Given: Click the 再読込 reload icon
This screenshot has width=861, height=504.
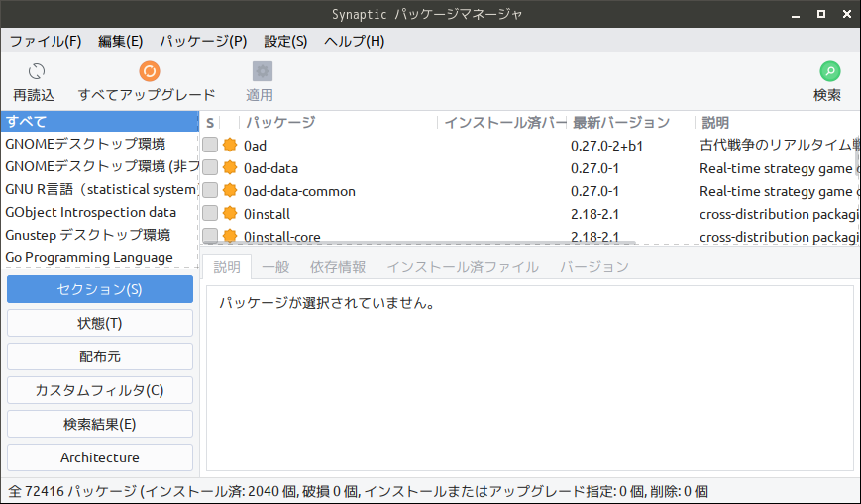Looking at the screenshot, I should (37, 71).
